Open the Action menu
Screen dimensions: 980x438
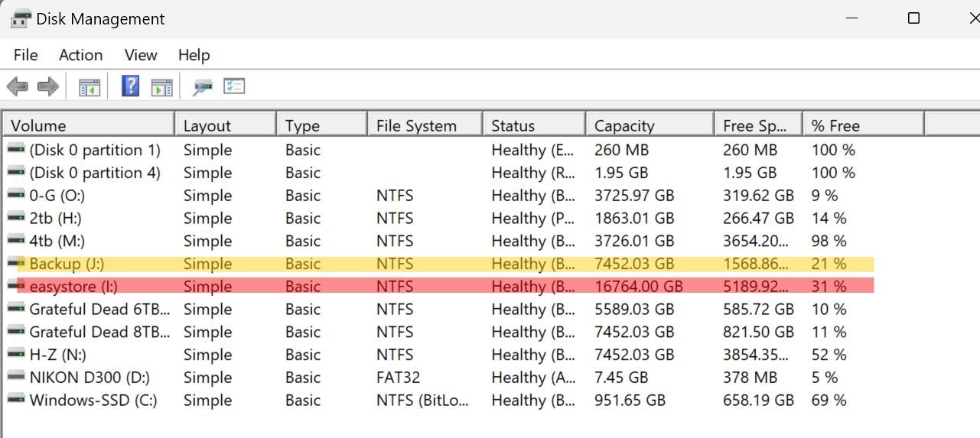[80, 55]
